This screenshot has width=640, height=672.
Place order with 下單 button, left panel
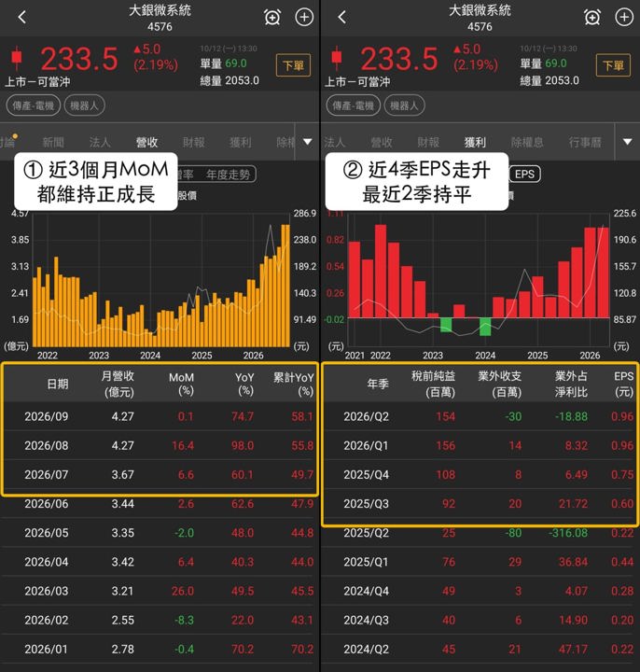click(x=294, y=65)
